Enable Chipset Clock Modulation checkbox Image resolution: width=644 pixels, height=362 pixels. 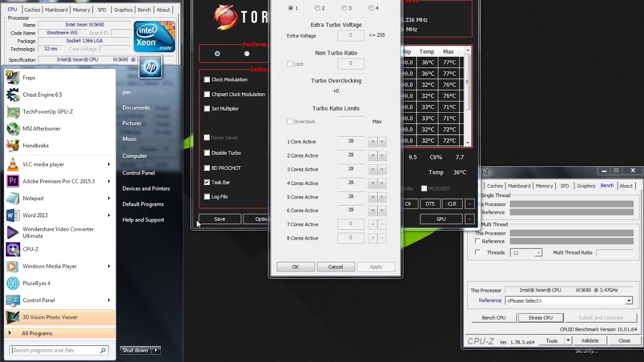coord(207,94)
